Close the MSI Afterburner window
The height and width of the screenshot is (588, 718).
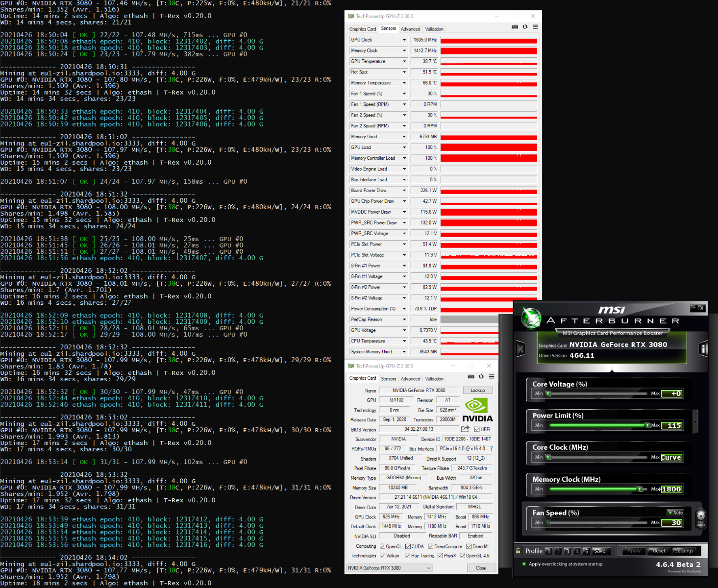[702, 308]
